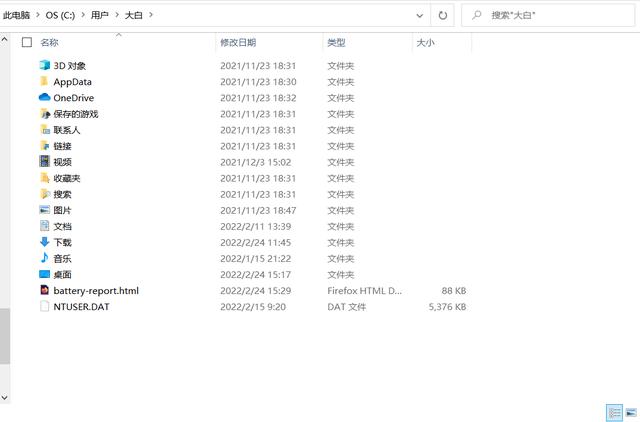Screen dimensions: 640x422
Task: Click the search magnifier icon
Action: [x=476, y=16]
